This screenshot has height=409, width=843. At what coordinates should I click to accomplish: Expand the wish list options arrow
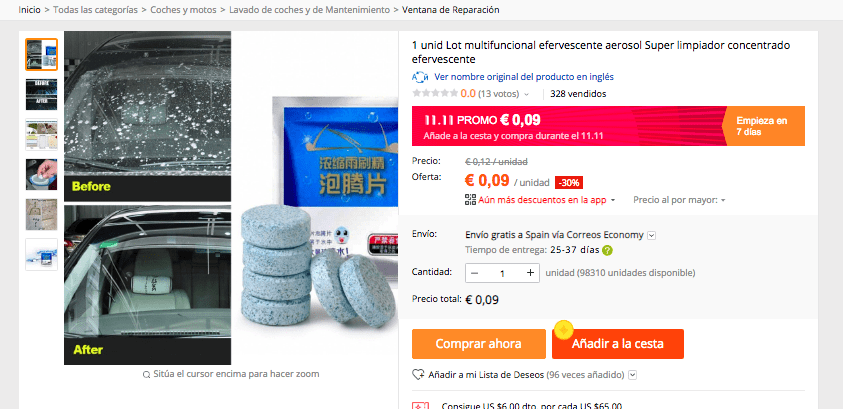(633, 375)
